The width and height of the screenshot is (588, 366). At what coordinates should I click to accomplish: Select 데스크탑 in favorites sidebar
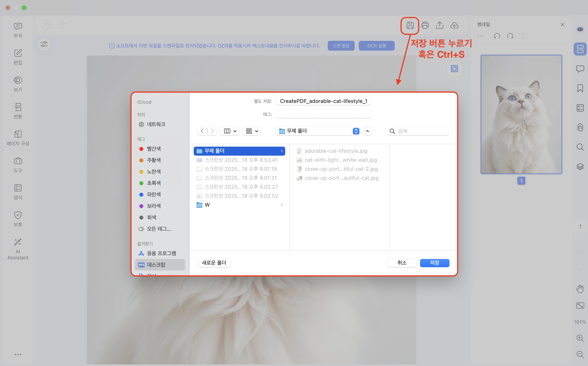[156, 265]
